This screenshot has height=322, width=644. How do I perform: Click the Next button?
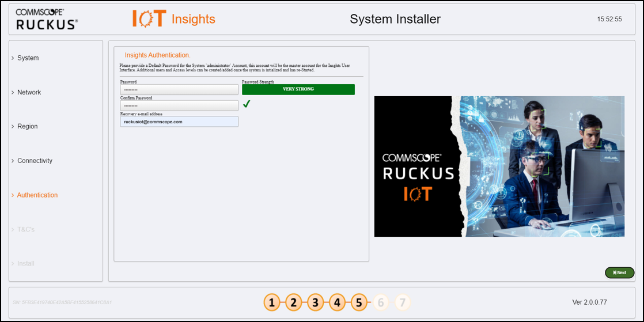point(619,272)
